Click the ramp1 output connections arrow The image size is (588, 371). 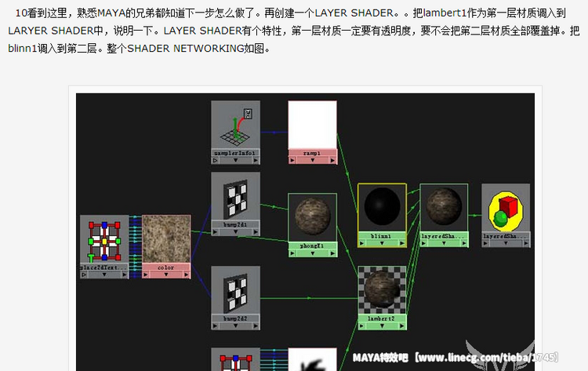[332, 160]
